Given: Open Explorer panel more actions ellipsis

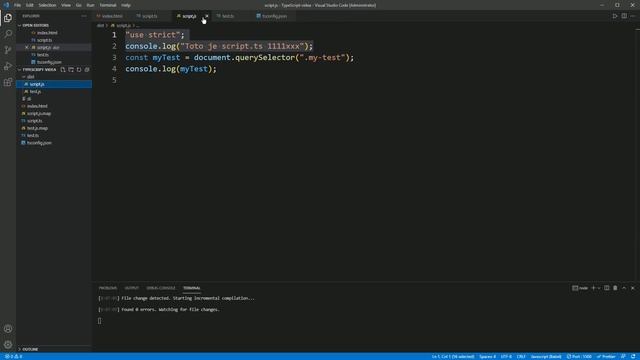Looking at the screenshot, I should [84, 16].
